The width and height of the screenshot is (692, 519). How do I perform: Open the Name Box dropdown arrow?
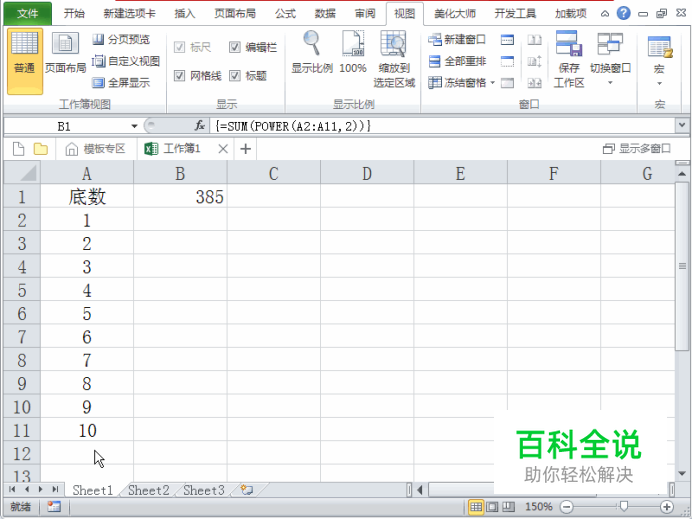(x=134, y=127)
